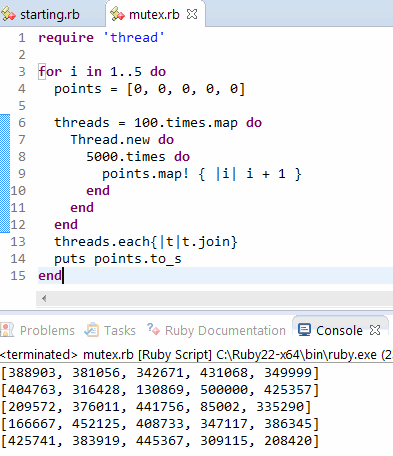
Task: Click the Ruby Documentation help icon
Action: coord(154,329)
